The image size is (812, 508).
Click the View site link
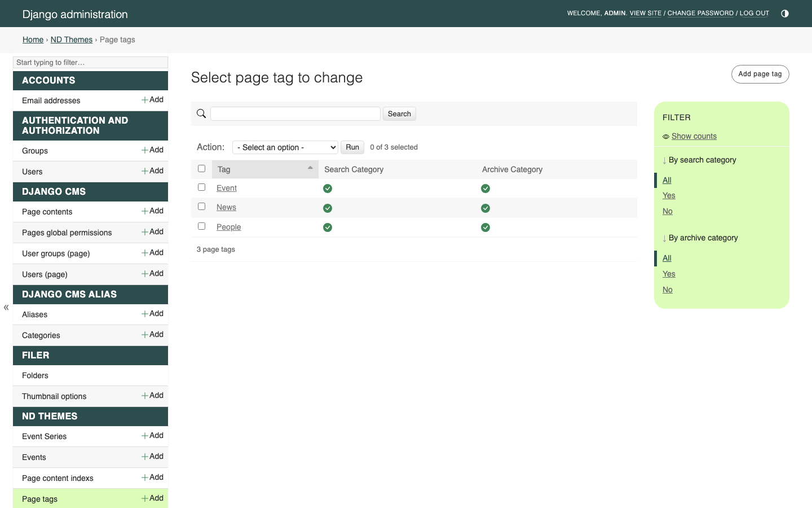[x=646, y=13]
